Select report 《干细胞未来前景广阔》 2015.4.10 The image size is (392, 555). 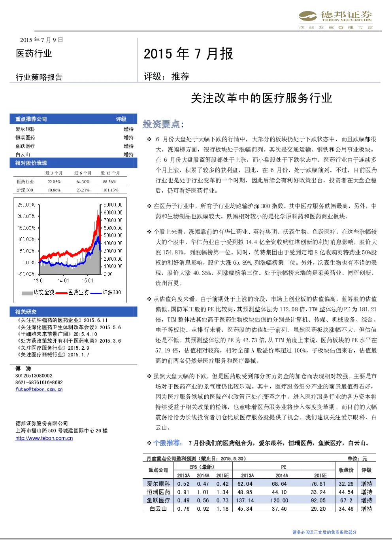(x=57, y=334)
